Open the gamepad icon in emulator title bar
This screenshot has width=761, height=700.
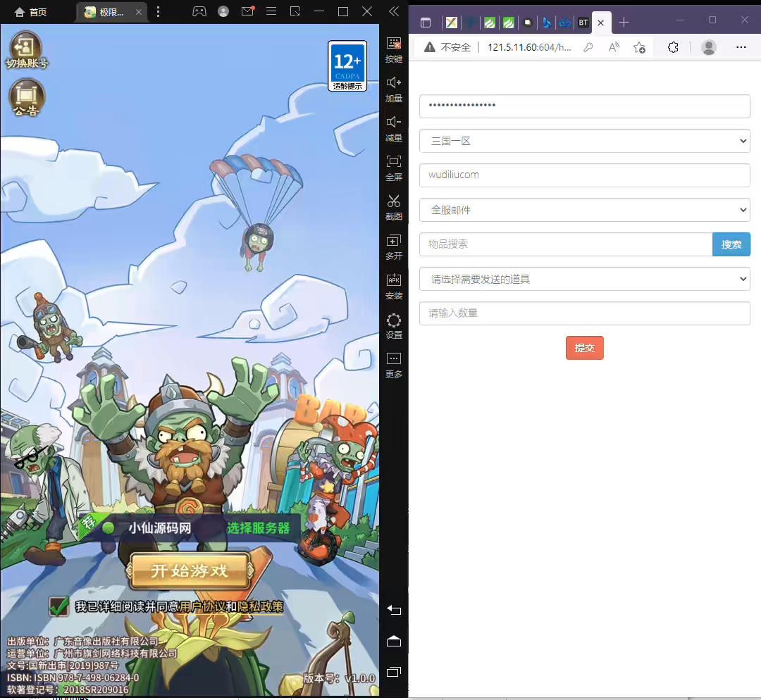199,12
